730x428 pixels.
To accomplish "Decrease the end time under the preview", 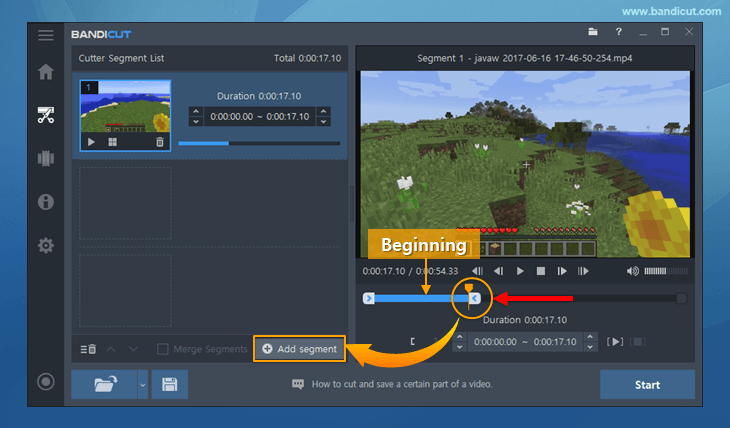I will pos(590,347).
